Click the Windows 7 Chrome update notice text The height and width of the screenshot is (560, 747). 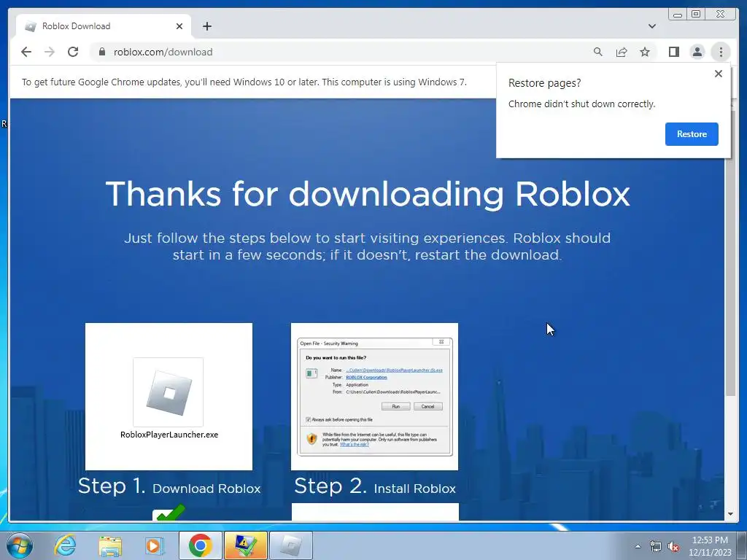244,82
